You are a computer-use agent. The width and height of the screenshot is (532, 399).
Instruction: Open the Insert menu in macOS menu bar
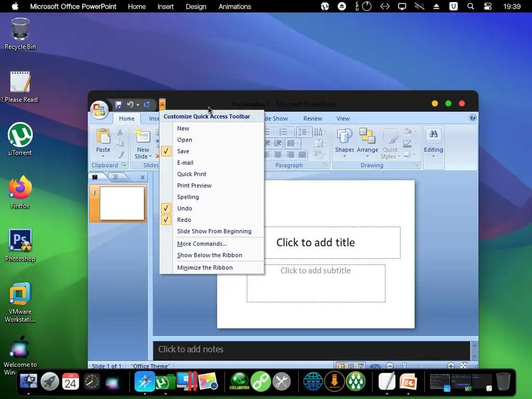click(x=166, y=6)
